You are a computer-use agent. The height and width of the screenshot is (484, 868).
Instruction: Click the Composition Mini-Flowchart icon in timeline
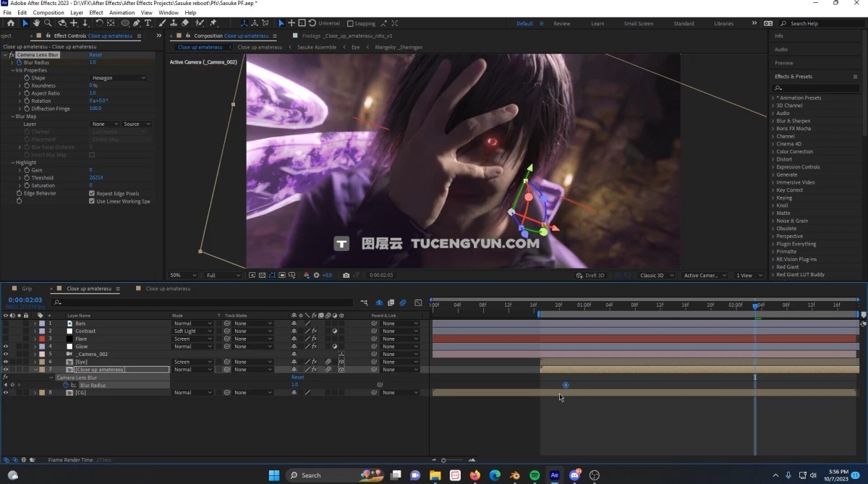365,302
